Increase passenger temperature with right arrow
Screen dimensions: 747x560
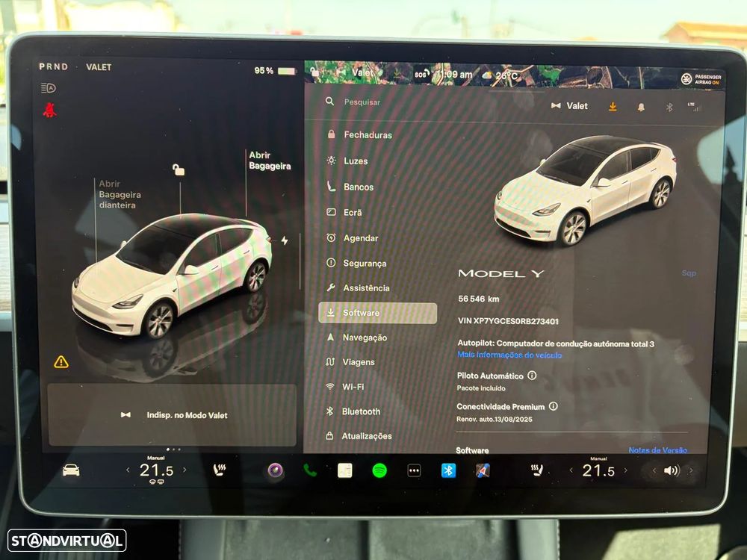[625, 470]
